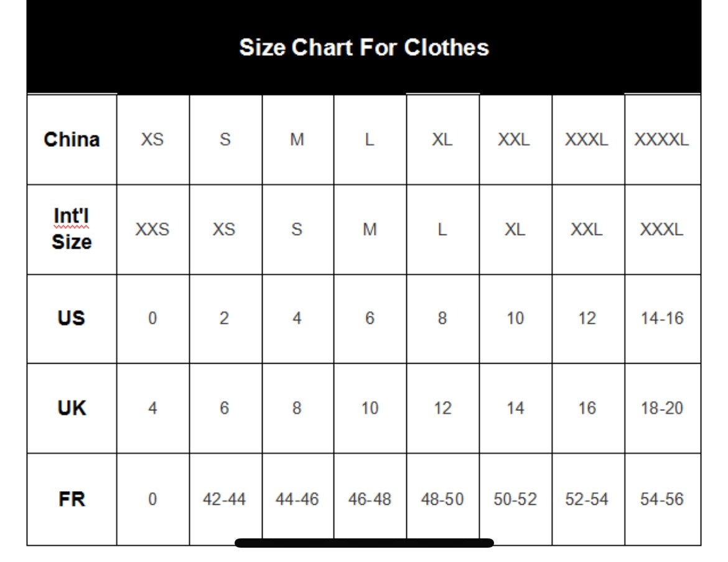Click the 14-16 cell in US row
728x562 pixels.
tap(661, 318)
